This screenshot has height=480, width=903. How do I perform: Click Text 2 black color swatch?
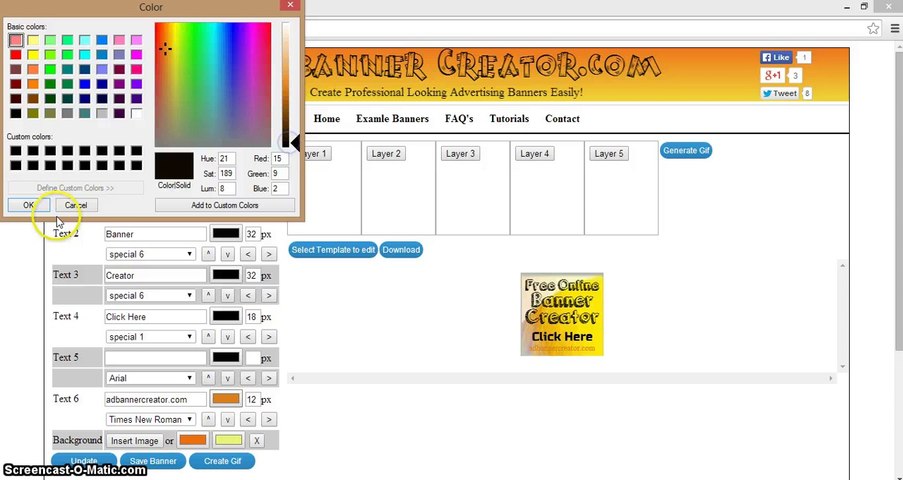click(x=226, y=233)
